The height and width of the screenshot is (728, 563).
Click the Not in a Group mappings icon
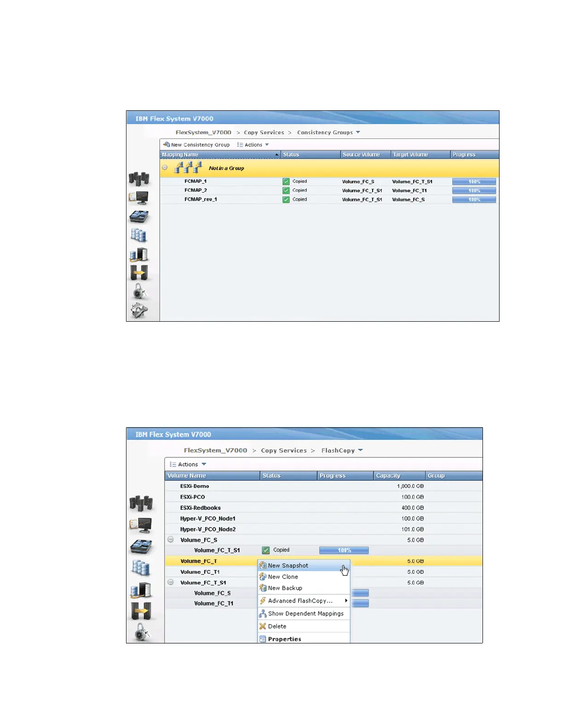click(x=188, y=168)
